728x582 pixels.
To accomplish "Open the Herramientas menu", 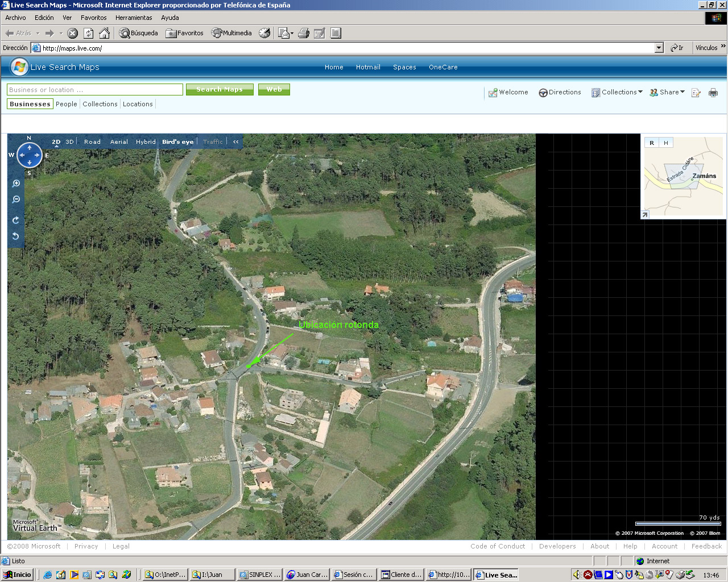I will click(x=134, y=18).
